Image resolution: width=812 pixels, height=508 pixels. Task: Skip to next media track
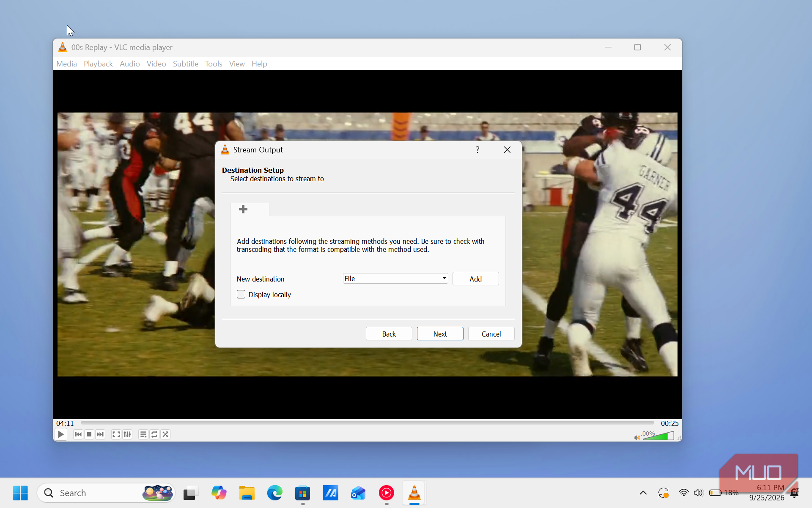pos(100,434)
